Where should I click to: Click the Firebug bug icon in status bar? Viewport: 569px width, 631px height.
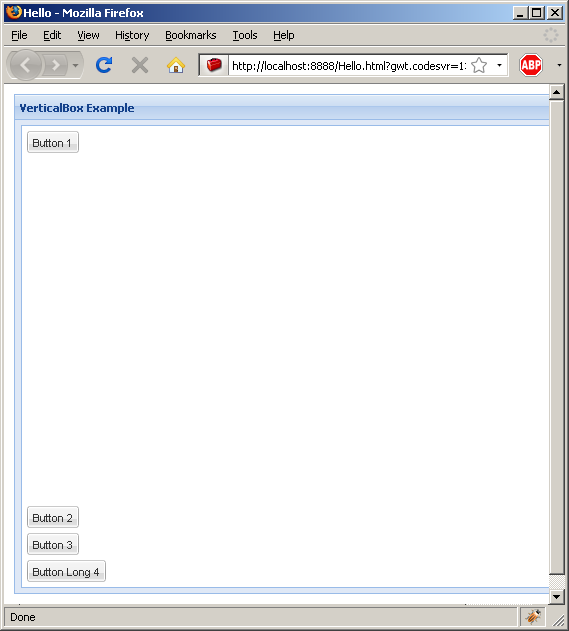click(x=533, y=617)
